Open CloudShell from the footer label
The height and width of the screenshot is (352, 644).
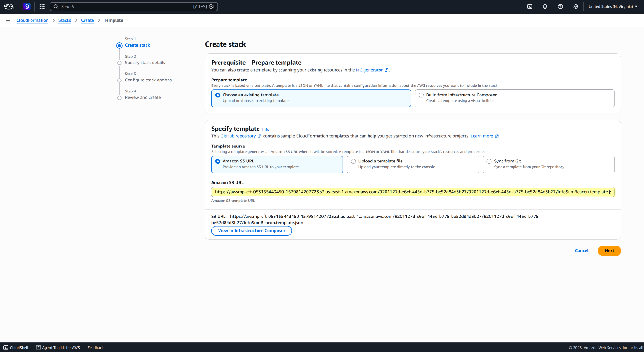click(19, 348)
